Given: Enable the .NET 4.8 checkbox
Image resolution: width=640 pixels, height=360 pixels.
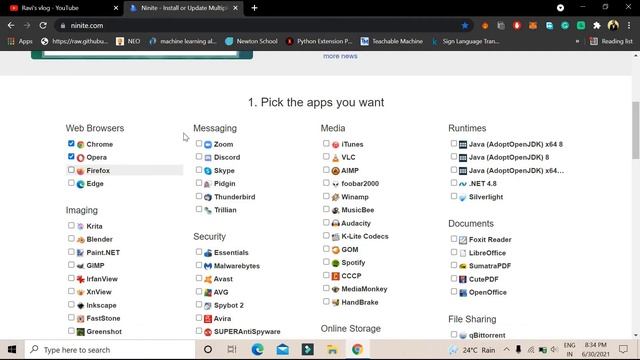Looking at the screenshot, I should click(x=453, y=183).
